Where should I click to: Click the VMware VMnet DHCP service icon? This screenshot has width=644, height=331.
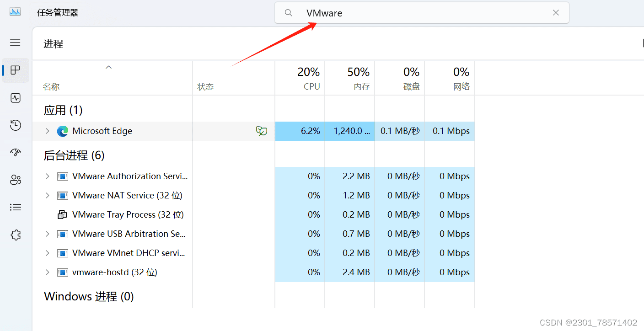[63, 253]
